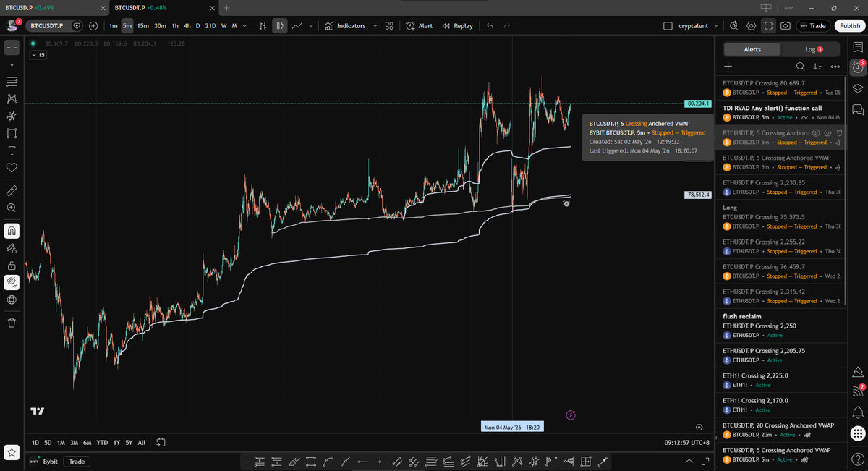Open the go-to-date calendar icon
Viewport: 868px width, 471px height.
[161, 442]
